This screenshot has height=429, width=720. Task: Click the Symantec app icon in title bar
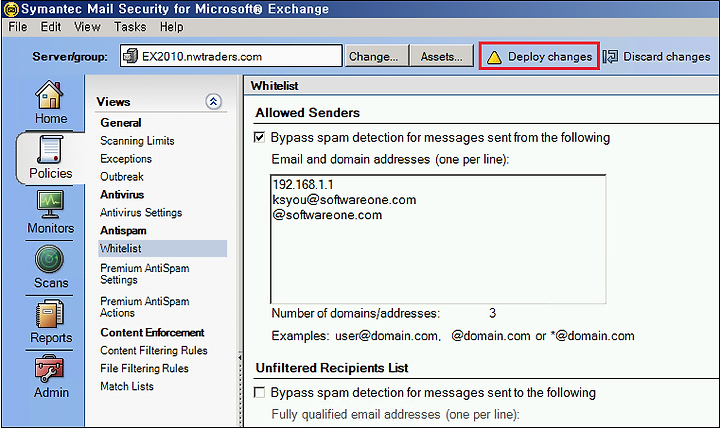tap(11, 9)
